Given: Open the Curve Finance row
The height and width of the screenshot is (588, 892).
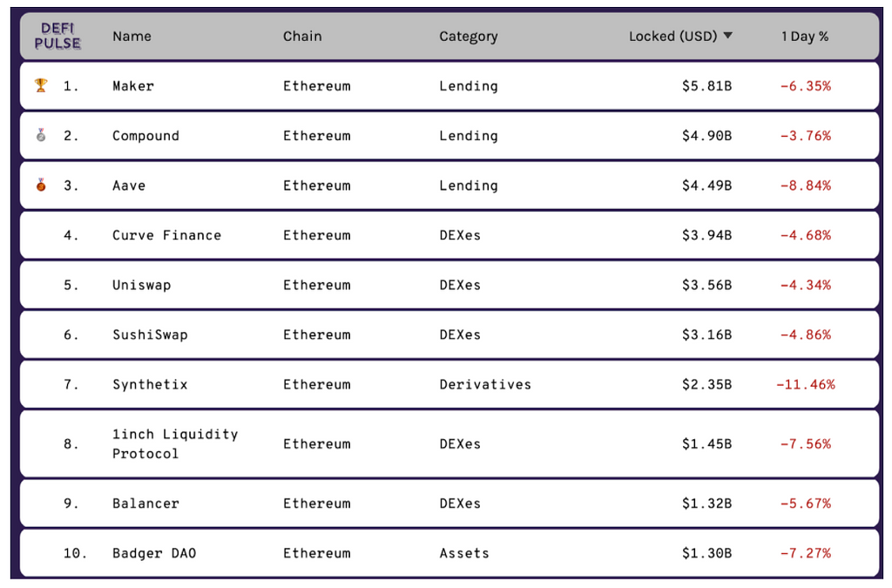Looking at the screenshot, I should (166, 235).
